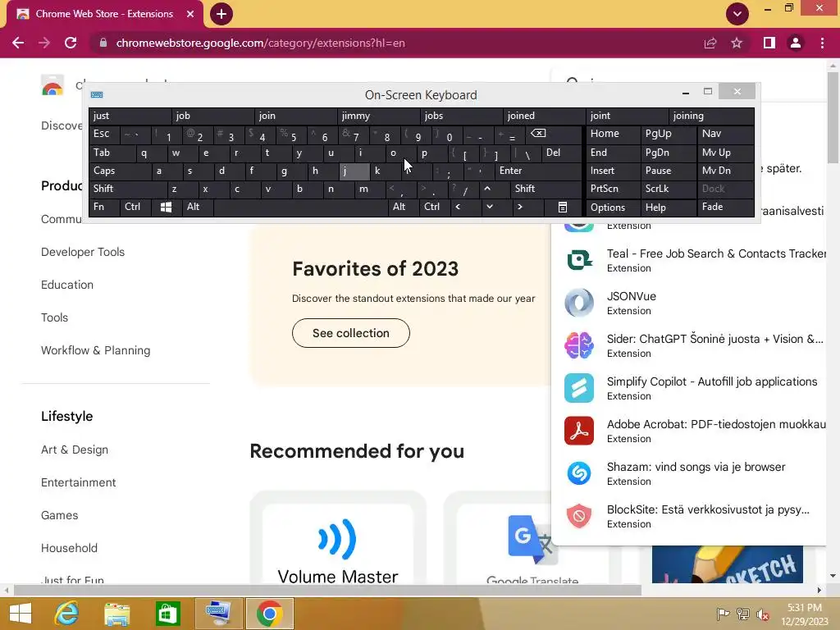Click the Enter key on the keyboard
This screenshot has width=840, height=630.
point(538,171)
